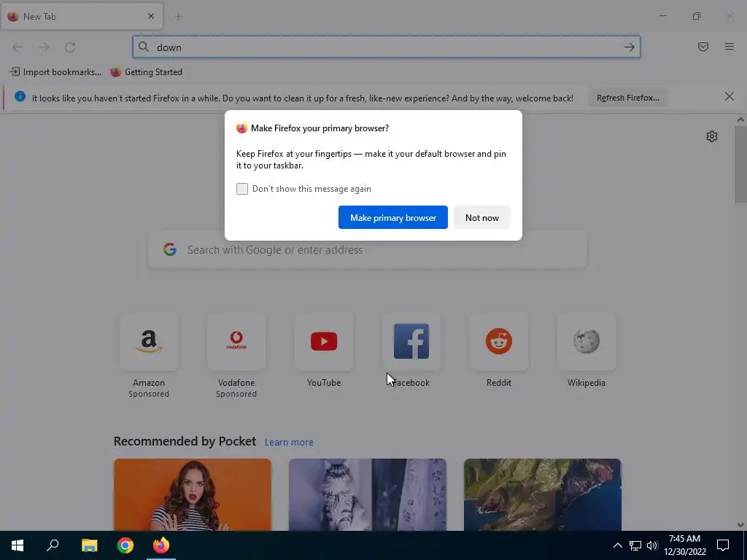Screen dimensions: 747x560
Task: Select the New Tab tab
Action: [82, 16]
